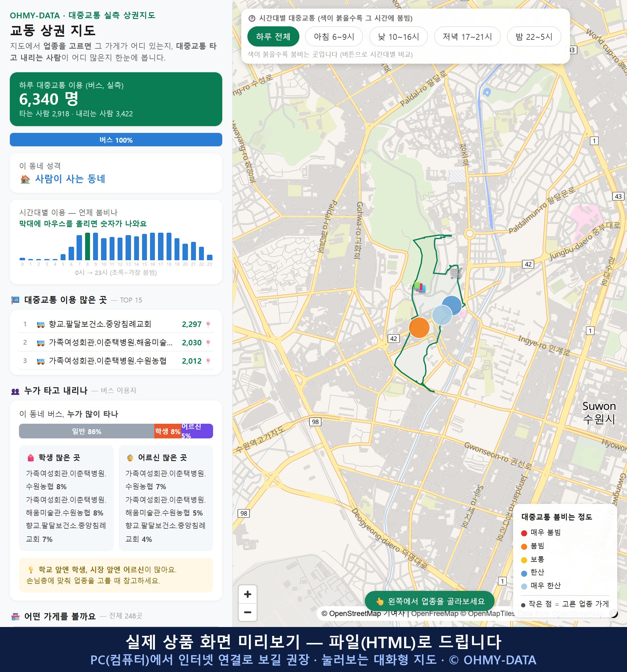Click the stacked books marker on map

pyautogui.click(x=419, y=288)
